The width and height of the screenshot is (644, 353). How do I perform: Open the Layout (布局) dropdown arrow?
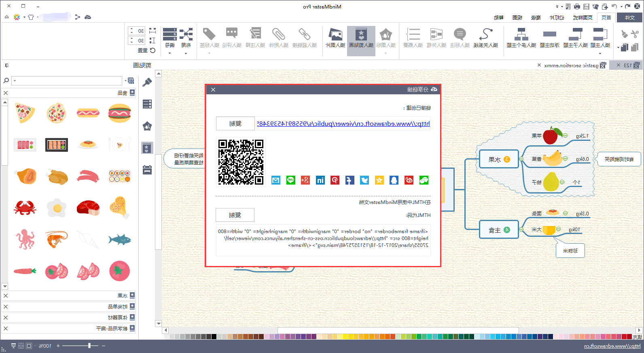coord(186,53)
